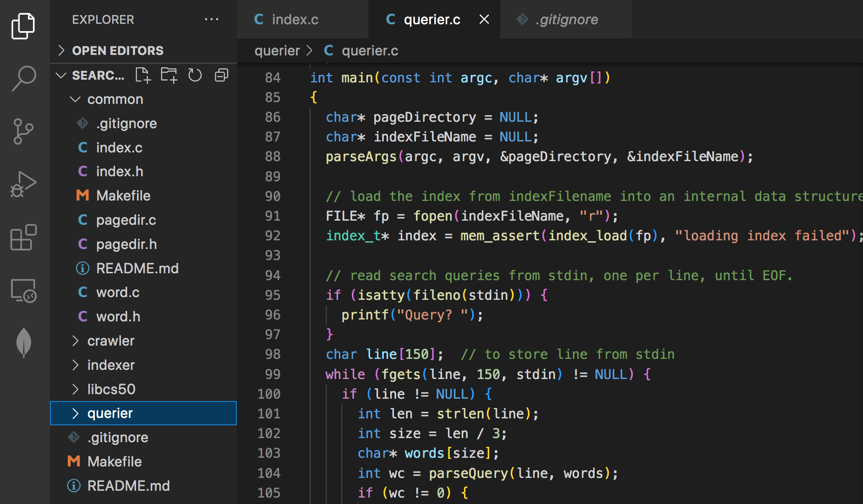The width and height of the screenshot is (863, 504).
Task: Refresh the explorer file tree
Action: click(195, 75)
